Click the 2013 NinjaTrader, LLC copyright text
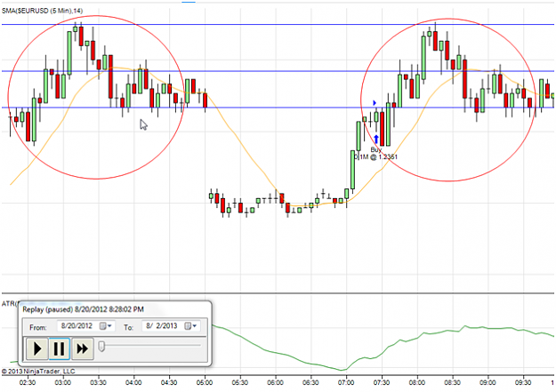556x392 pixels. (38, 372)
